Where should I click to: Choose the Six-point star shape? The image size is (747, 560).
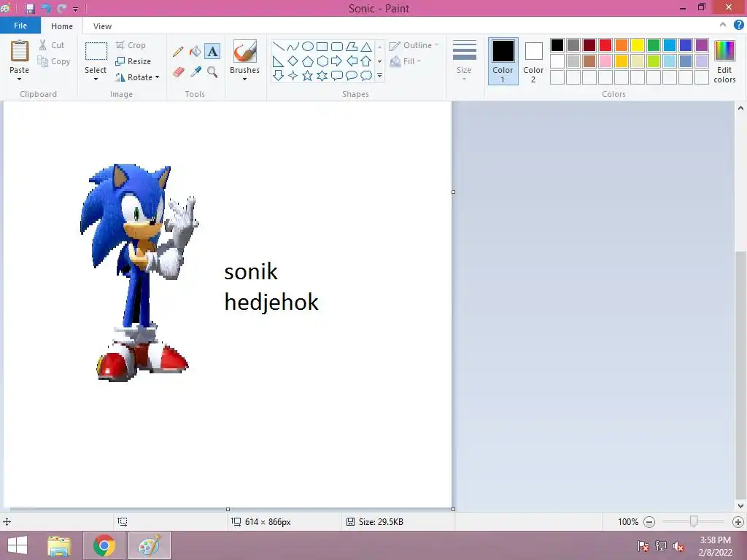322,75
